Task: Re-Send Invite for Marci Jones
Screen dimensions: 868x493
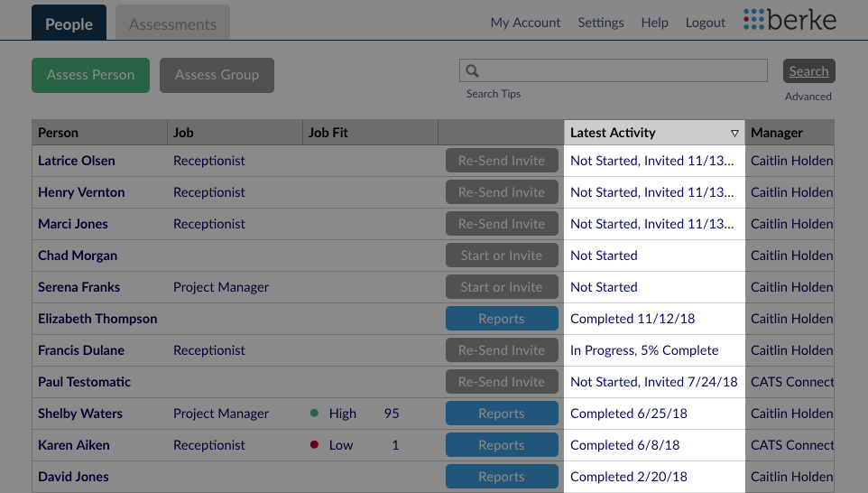Action: 502,224
